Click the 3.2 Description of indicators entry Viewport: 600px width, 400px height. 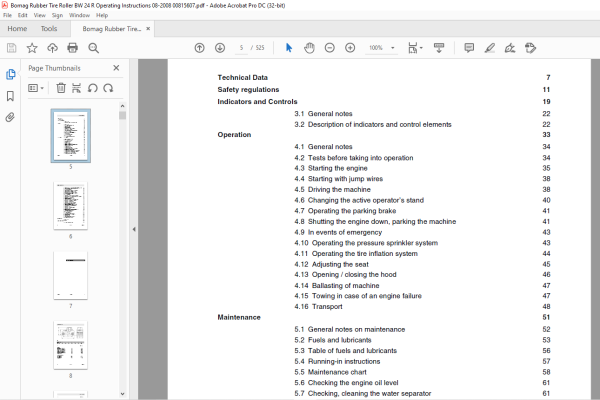pos(373,124)
